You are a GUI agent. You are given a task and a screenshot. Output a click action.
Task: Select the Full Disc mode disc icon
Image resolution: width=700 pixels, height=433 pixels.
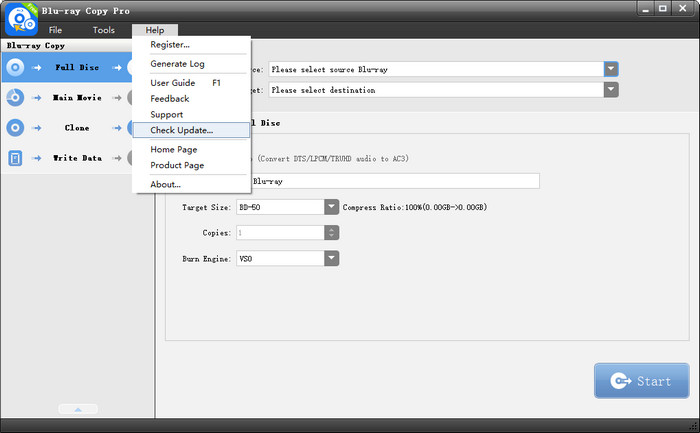coord(15,68)
